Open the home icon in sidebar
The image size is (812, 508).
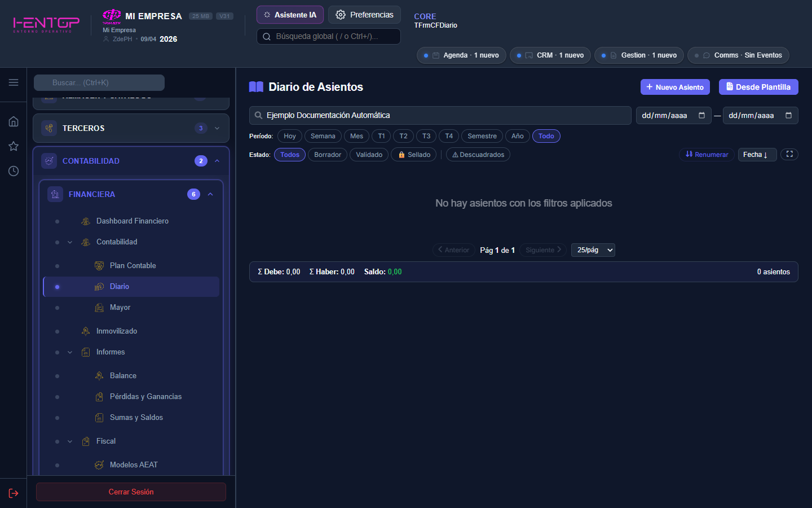(x=14, y=121)
